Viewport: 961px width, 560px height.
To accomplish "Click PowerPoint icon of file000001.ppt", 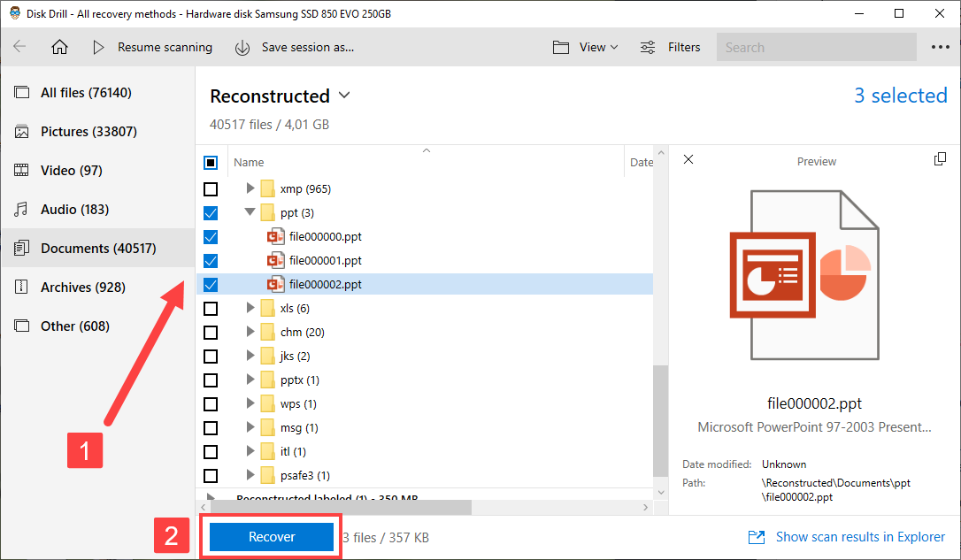I will click(276, 260).
